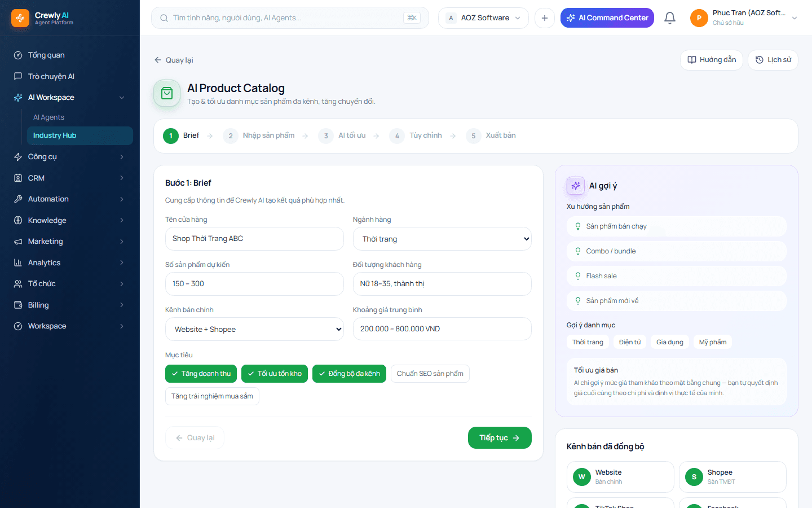Image resolution: width=812 pixels, height=508 pixels.
Task: Expand the AOZ Software workspace selector
Action: tap(483, 18)
